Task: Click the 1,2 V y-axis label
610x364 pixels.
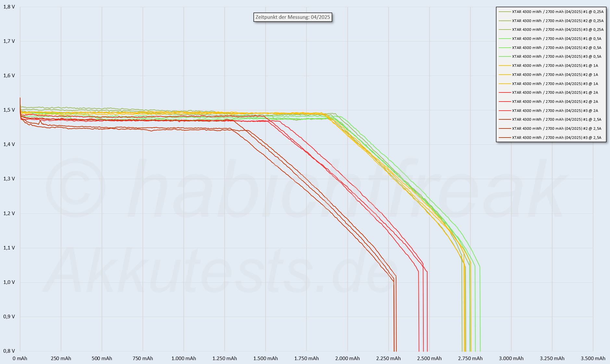Action: pos(9,213)
